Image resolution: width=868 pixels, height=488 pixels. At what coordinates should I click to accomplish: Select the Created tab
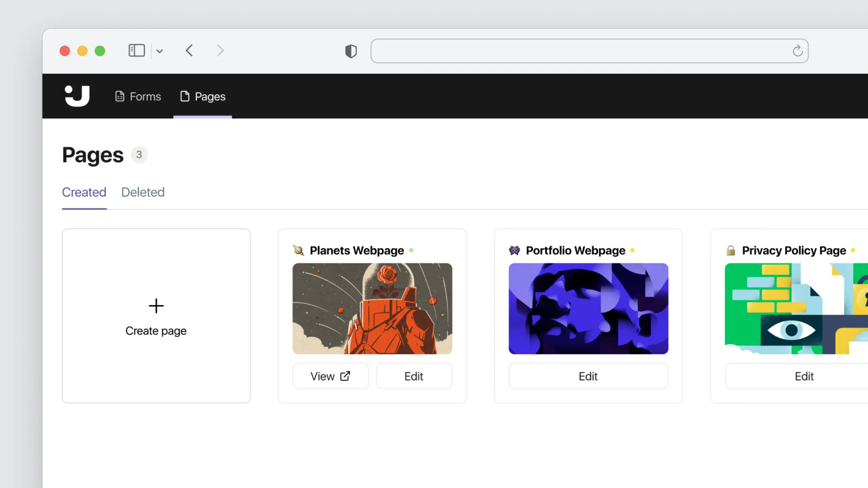click(x=84, y=192)
